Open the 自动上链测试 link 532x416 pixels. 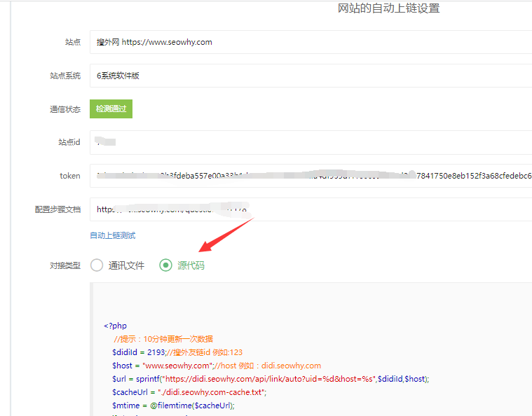(x=113, y=235)
